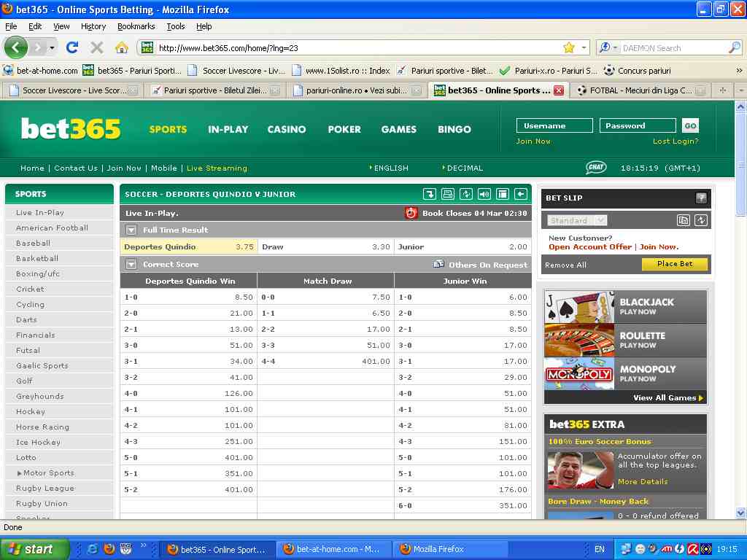The height and width of the screenshot is (560, 747).
Task: Show more bookmarks chevron in bookmarks toolbar
Action: (x=739, y=71)
